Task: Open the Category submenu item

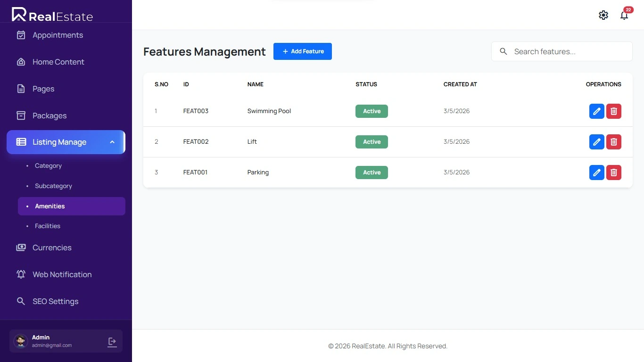Action: pos(48,166)
